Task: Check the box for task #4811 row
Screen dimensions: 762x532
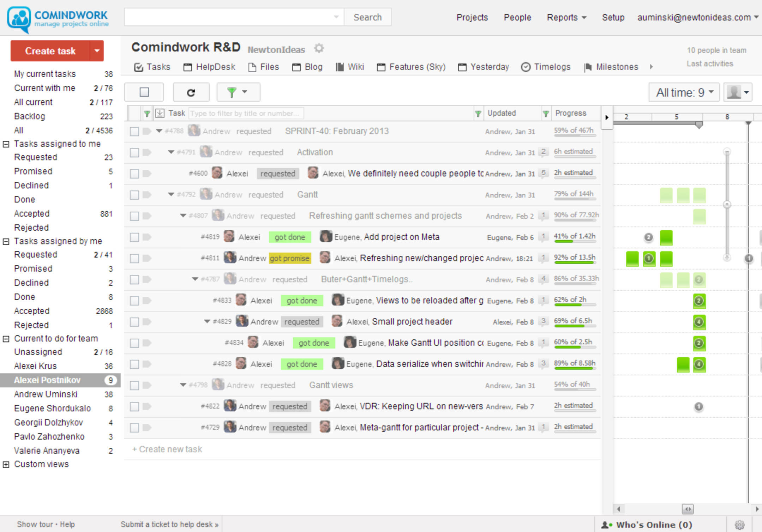Action: [x=134, y=259]
